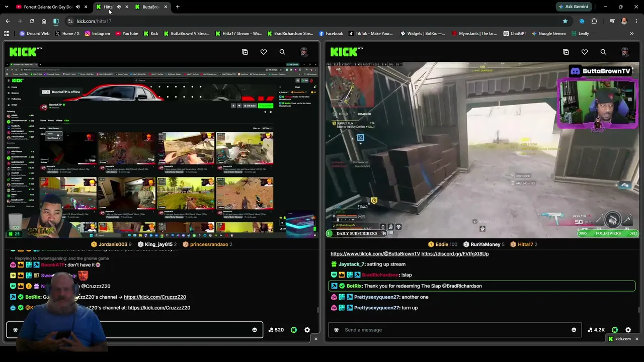Toggle the split view icon beside Home
644x362 pixels.
(56, 21)
